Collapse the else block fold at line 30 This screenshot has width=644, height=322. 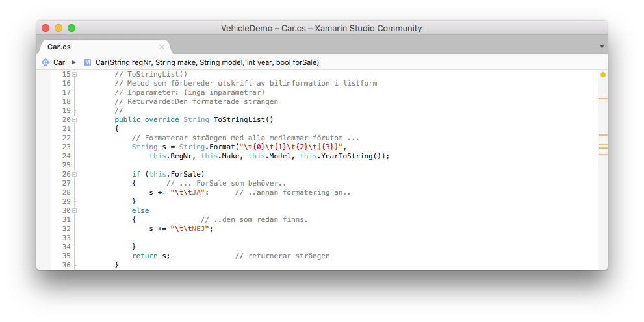click(x=74, y=210)
